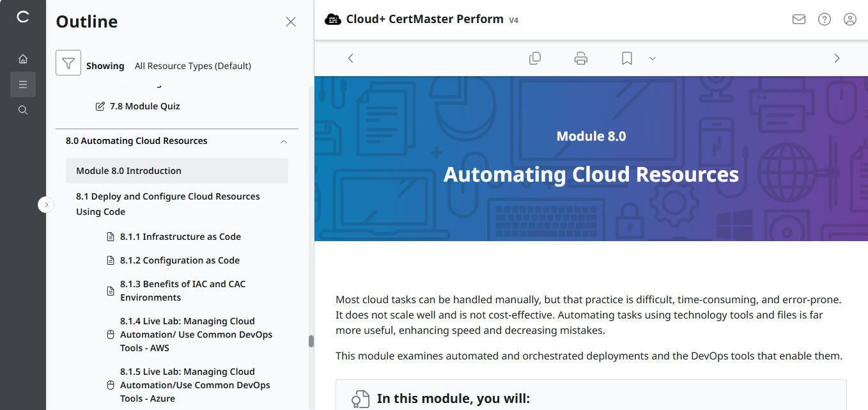This screenshot has height=410, width=868.
Task: Expand the side panel arrow next to Outline
Action: [x=46, y=204]
